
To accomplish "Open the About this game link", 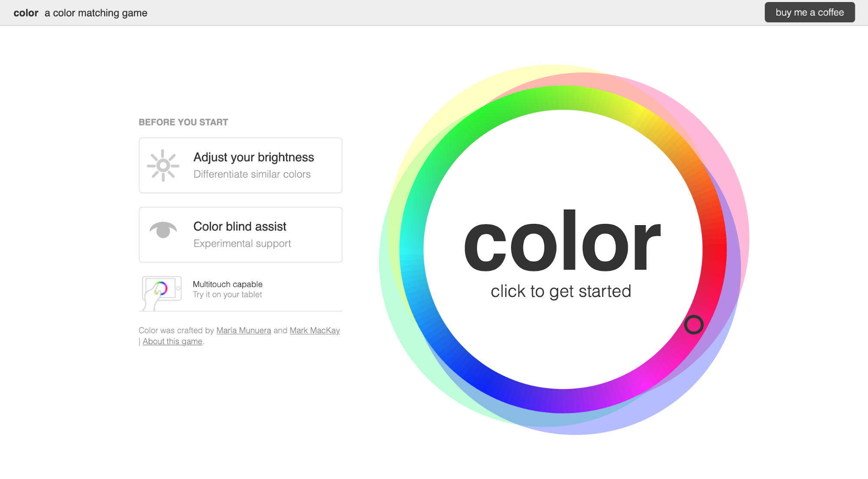I will 172,341.
